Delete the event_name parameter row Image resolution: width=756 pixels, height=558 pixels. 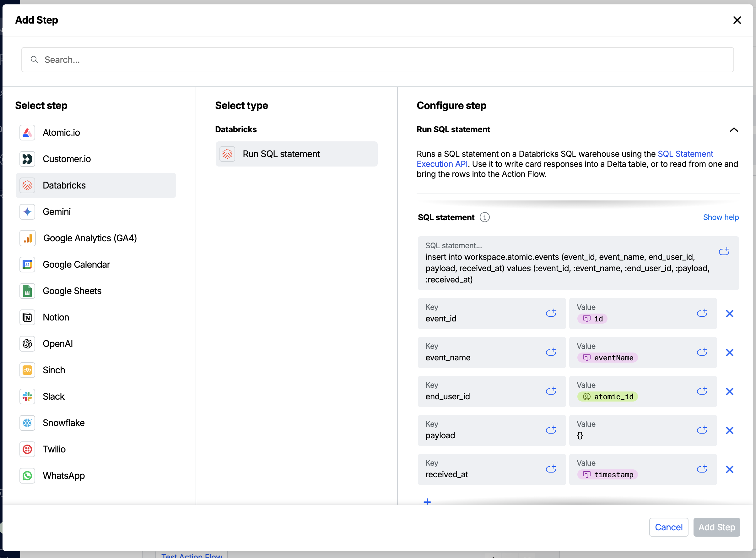[x=729, y=352]
